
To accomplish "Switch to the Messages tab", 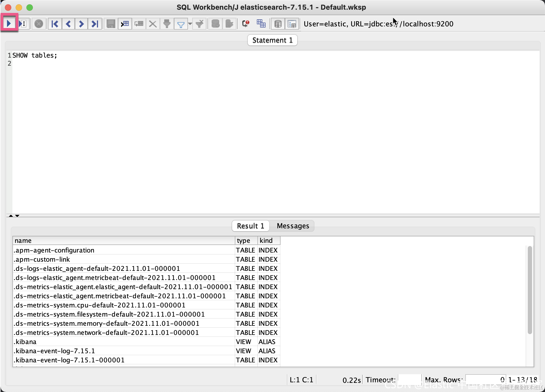I will pyautogui.click(x=293, y=226).
